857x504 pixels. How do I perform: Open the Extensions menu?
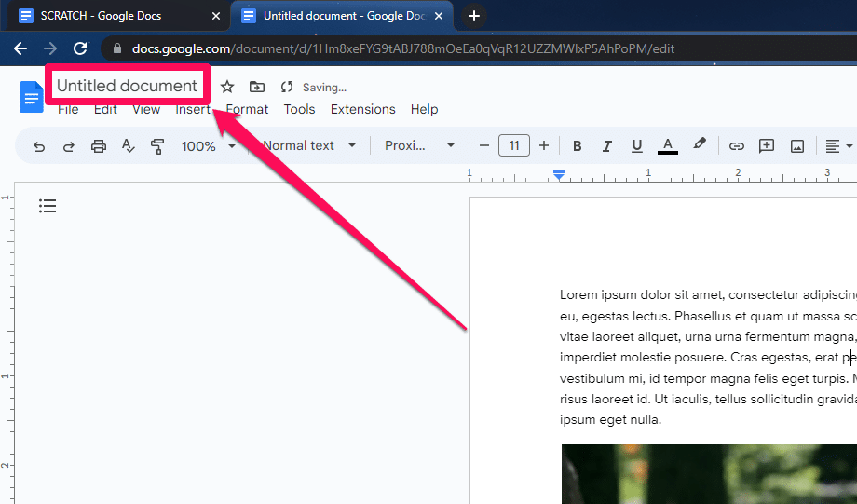click(x=363, y=109)
